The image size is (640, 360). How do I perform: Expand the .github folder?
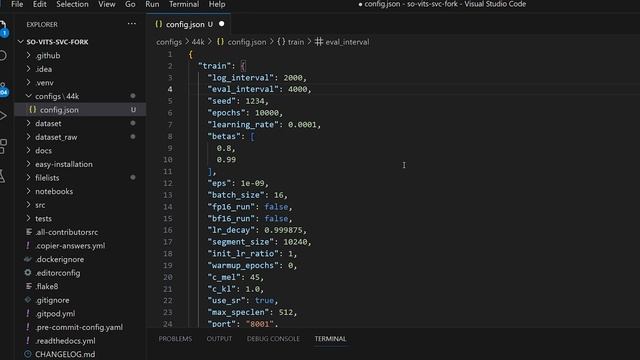(x=47, y=56)
